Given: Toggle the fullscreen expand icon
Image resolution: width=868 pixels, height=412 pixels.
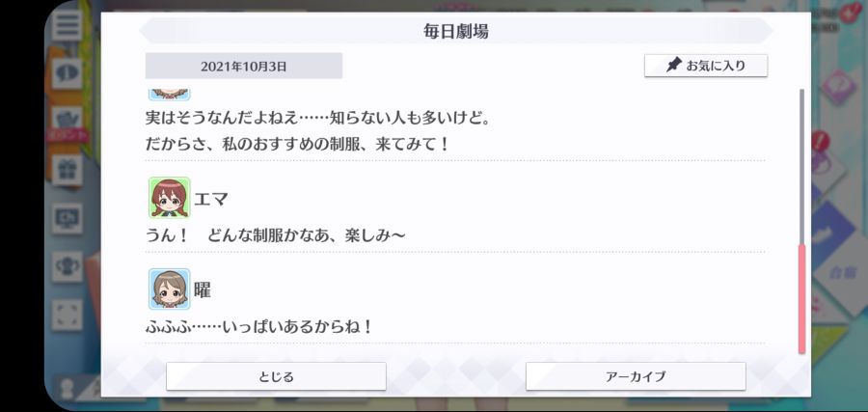Looking at the screenshot, I should coord(67,316).
